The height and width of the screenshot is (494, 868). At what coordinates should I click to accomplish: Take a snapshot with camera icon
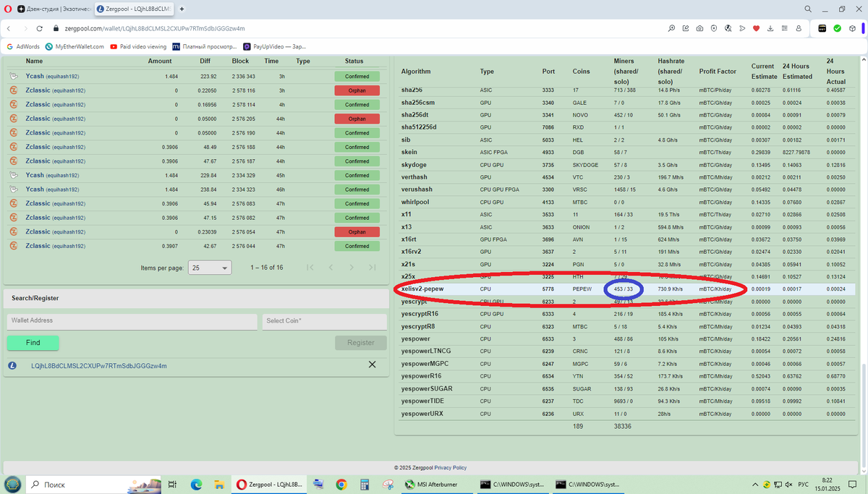699,28
